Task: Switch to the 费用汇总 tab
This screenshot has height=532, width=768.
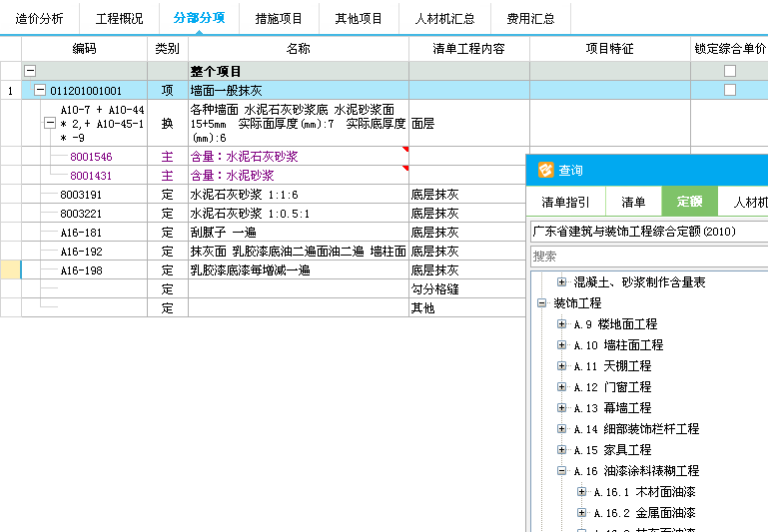Action: [530, 19]
